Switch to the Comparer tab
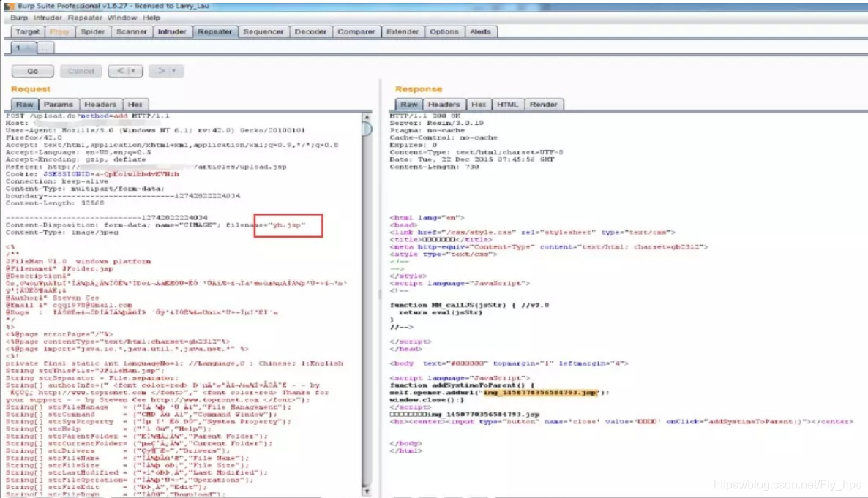The image size is (868, 498). click(356, 31)
